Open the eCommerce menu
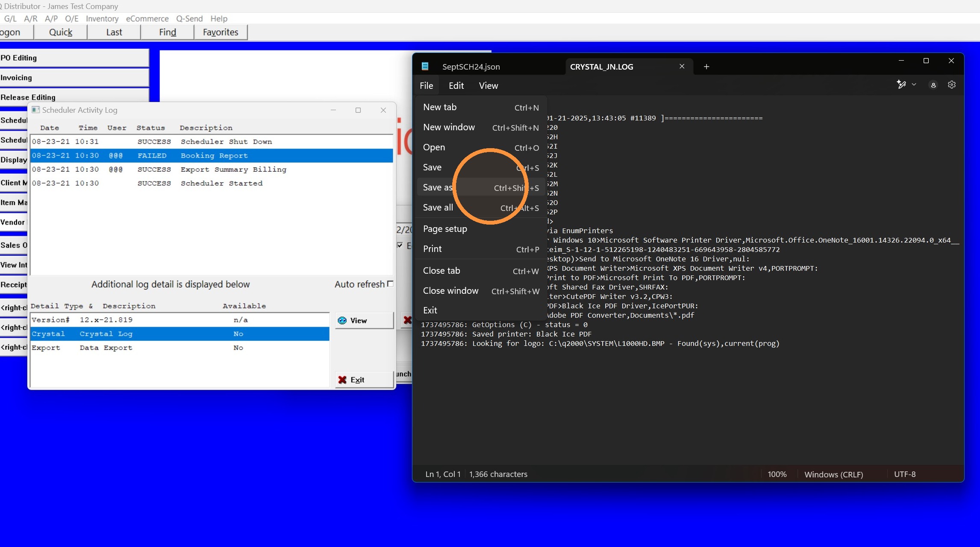Image resolution: width=980 pixels, height=547 pixels. (147, 18)
